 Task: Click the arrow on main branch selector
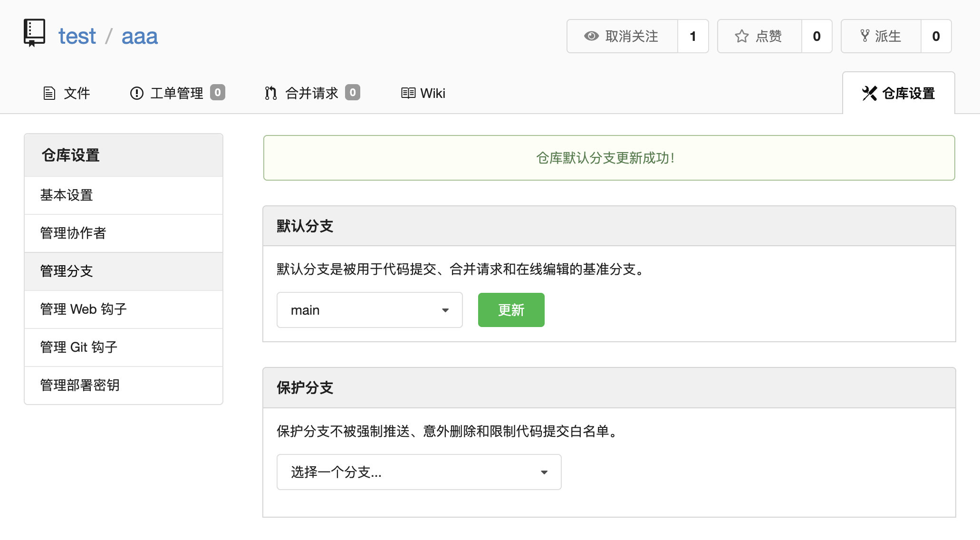(445, 310)
